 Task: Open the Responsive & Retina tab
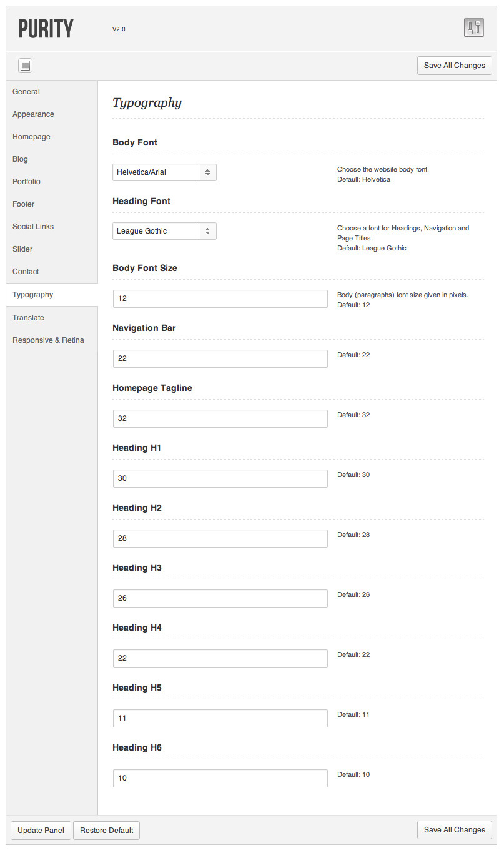tap(48, 340)
